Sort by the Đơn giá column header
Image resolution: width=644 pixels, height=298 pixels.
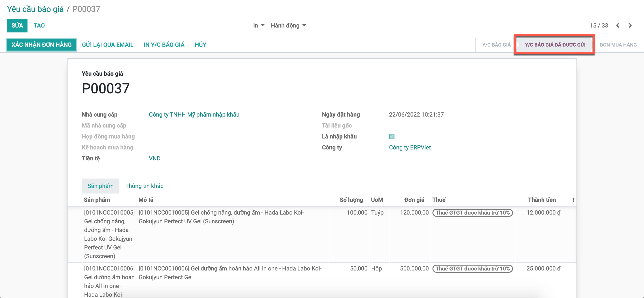414,200
